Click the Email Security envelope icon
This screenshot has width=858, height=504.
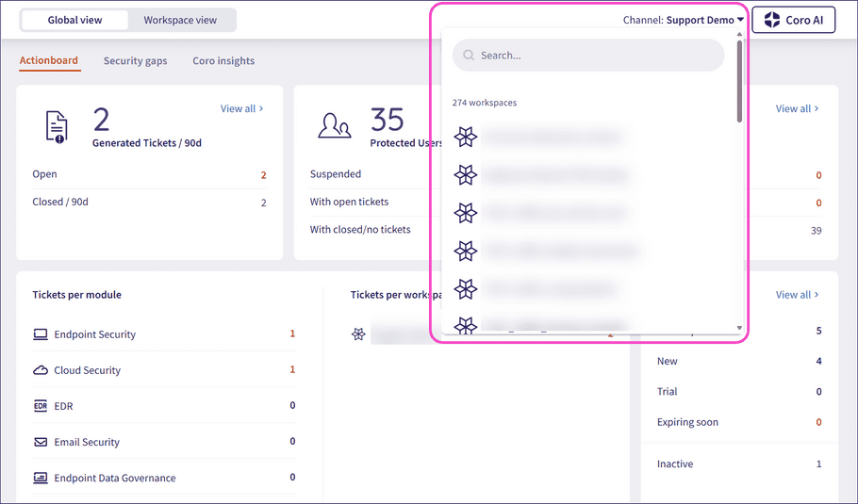tap(41, 442)
